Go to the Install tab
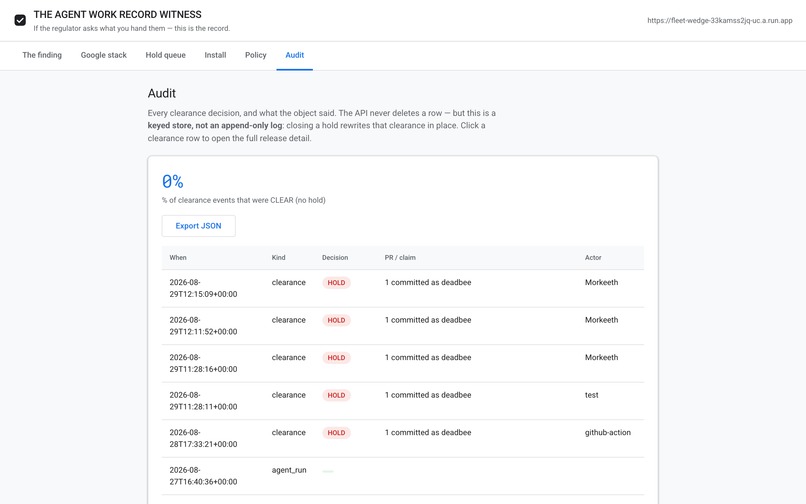The width and height of the screenshot is (806, 504). [215, 55]
